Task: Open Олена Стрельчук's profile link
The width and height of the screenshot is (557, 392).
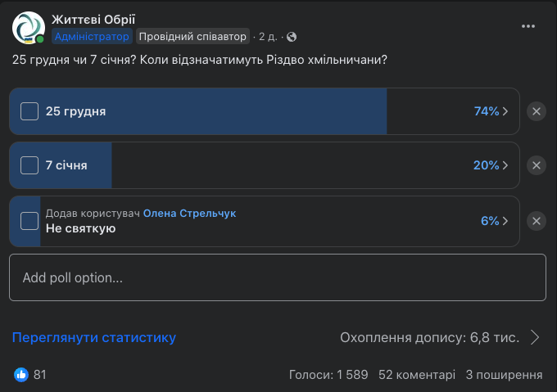Action: pos(189,213)
